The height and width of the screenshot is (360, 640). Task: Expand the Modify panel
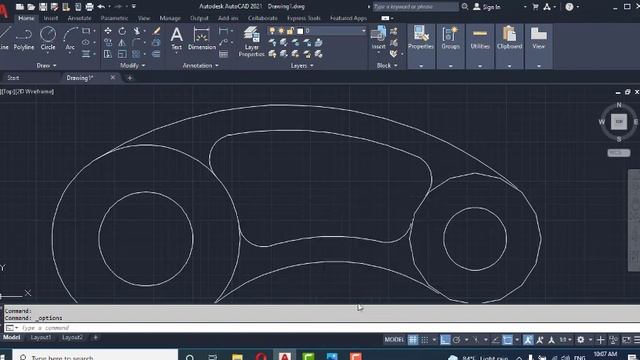tap(133, 65)
